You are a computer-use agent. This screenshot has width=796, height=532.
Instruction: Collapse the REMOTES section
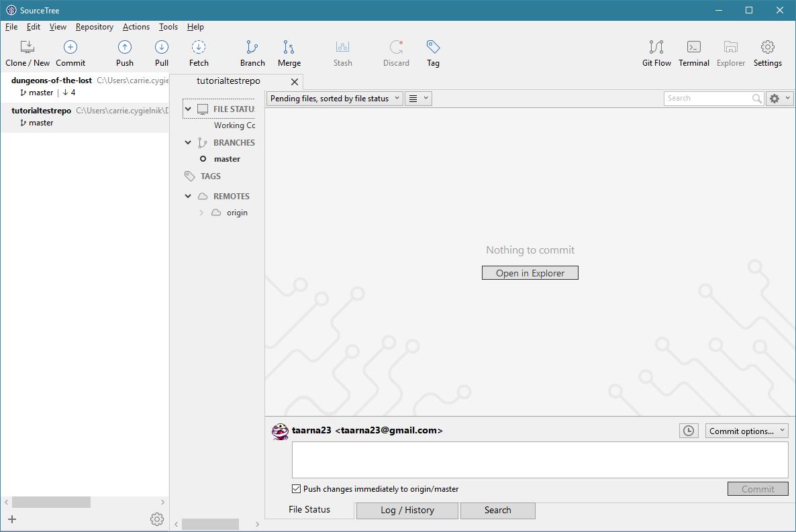point(188,196)
